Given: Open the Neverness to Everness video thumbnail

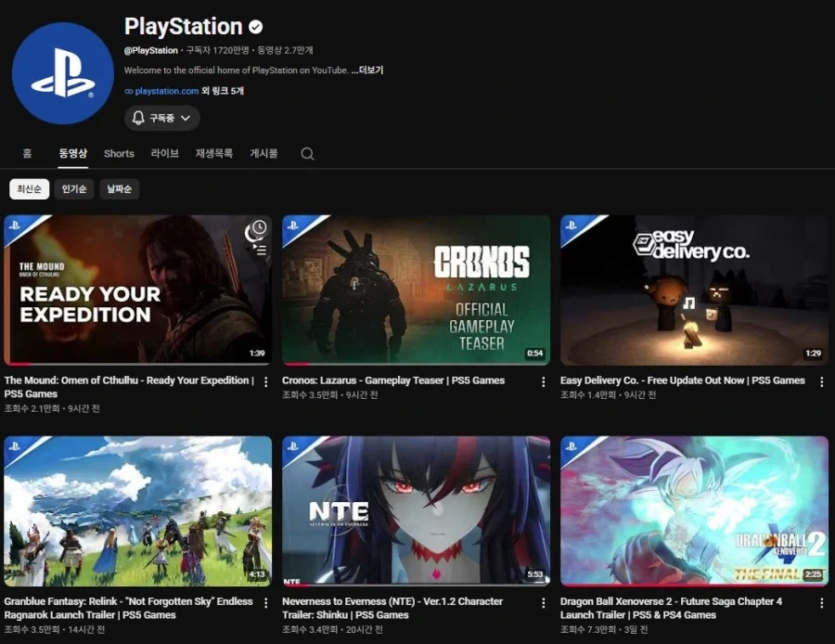Looking at the screenshot, I should point(416,510).
